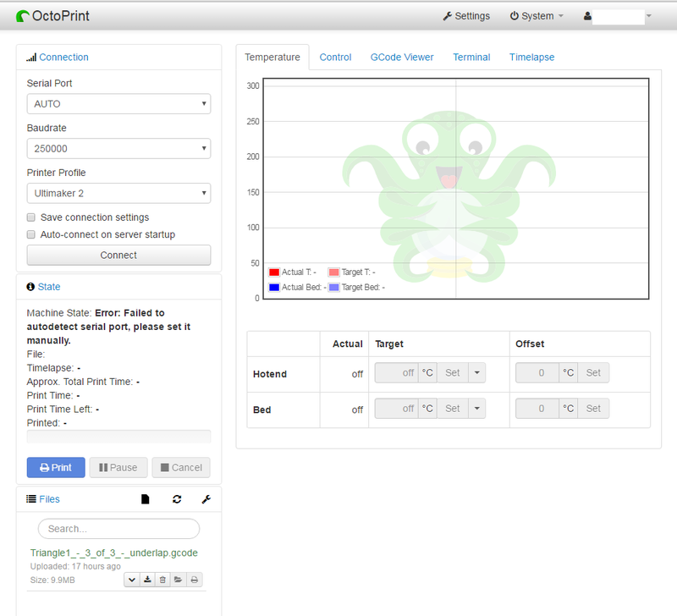The image size is (677, 616).
Task: Click the Hotend offset input field
Action: (x=537, y=373)
